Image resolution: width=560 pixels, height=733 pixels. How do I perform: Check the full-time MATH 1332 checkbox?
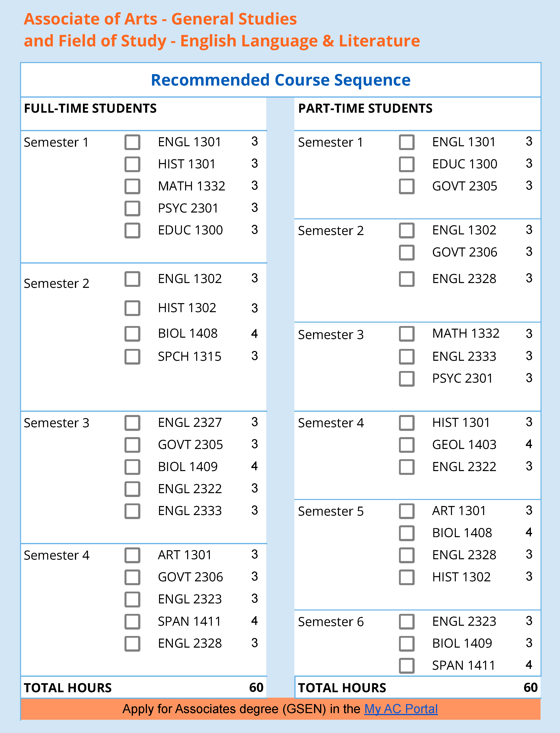[x=132, y=186]
